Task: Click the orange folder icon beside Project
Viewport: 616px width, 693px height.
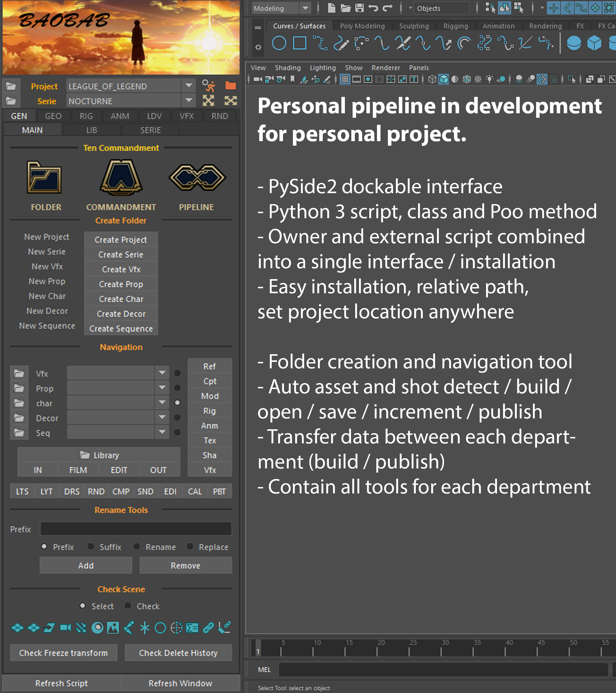Action: coord(231,85)
